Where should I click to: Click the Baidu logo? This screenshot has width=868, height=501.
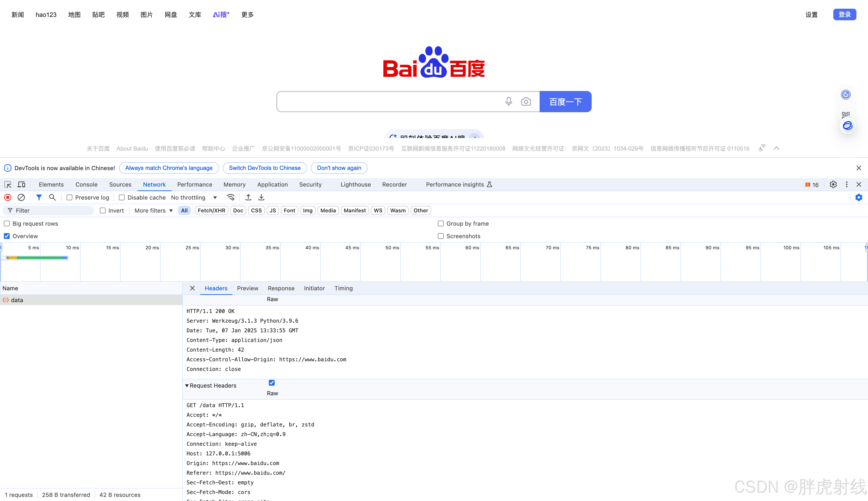[434, 62]
